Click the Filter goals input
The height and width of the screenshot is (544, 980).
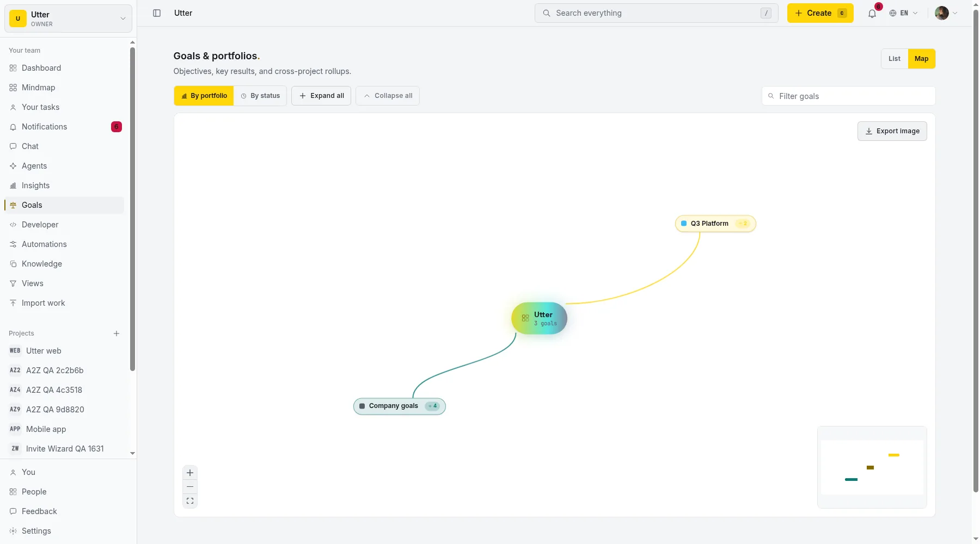pyautogui.click(x=849, y=96)
